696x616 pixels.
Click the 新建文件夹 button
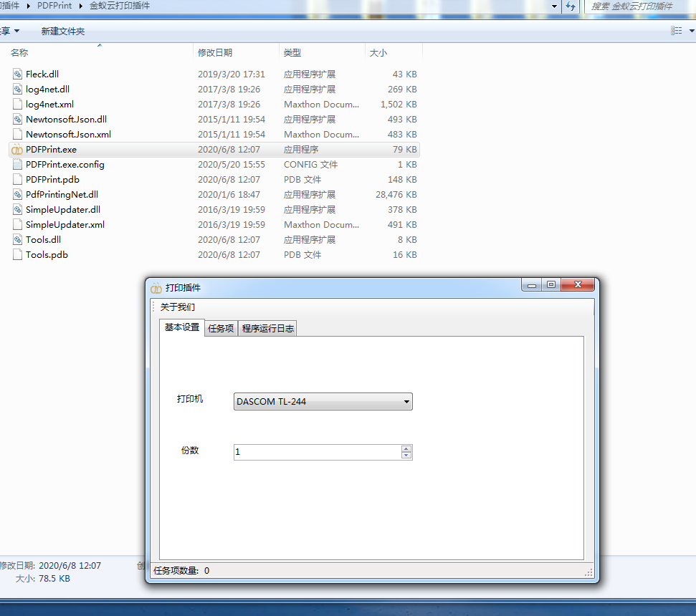click(62, 32)
